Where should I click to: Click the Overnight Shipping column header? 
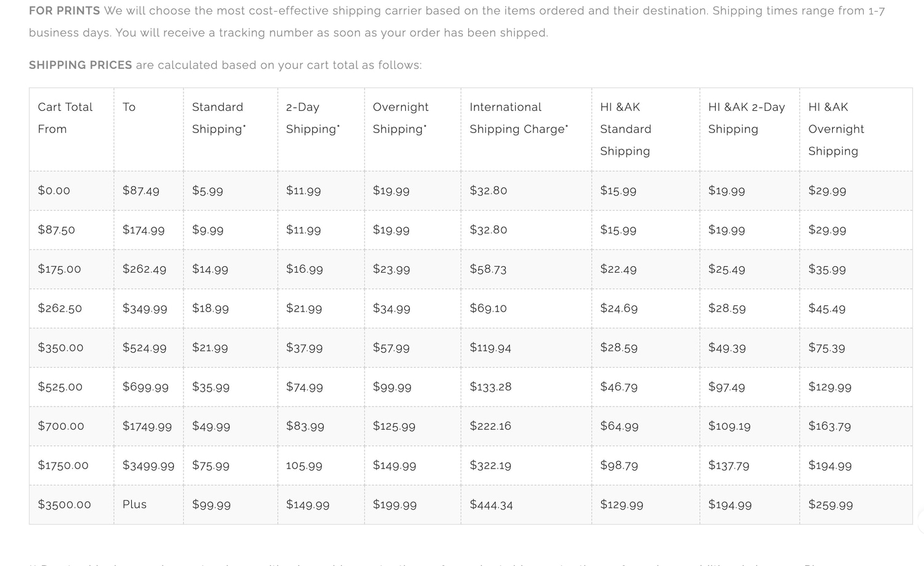pyautogui.click(x=400, y=118)
